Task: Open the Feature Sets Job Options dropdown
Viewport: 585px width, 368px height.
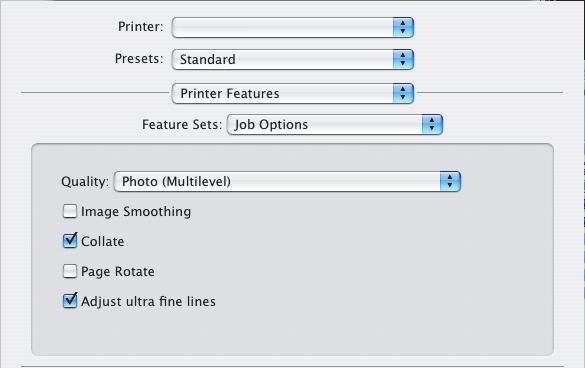Action: 335,124
